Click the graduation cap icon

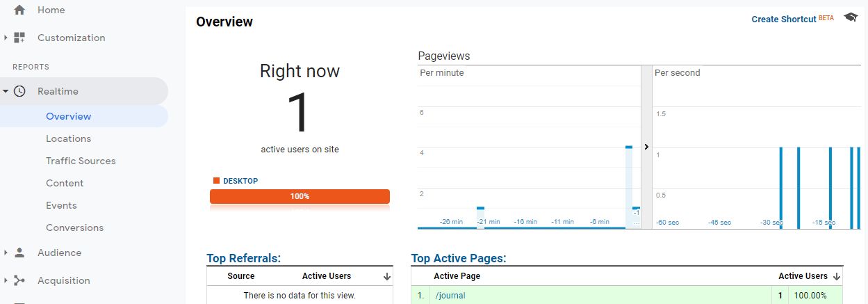(x=851, y=17)
